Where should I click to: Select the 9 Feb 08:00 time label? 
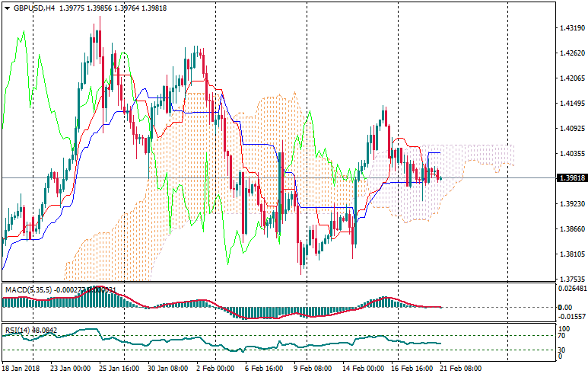(x=313, y=368)
